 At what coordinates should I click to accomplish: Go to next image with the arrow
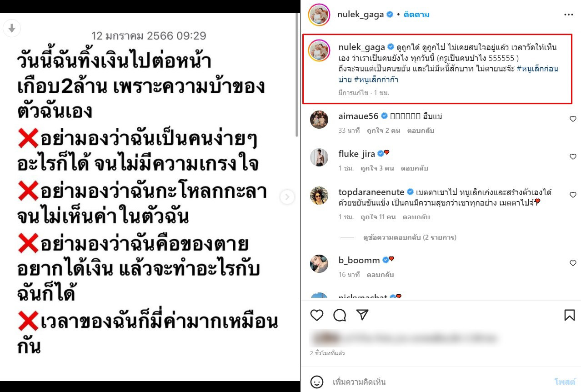click(287, 197)
